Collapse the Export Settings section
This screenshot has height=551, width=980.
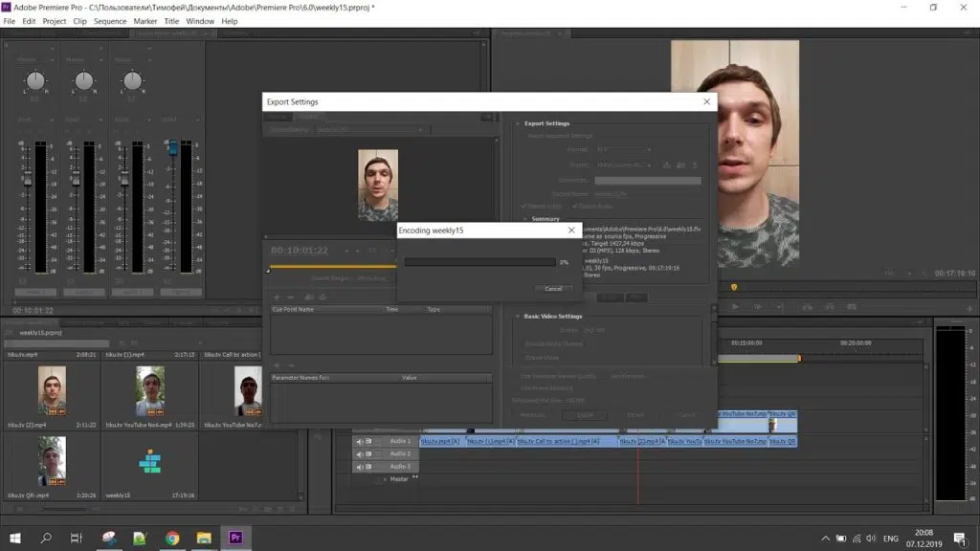(x=518, y=123)
